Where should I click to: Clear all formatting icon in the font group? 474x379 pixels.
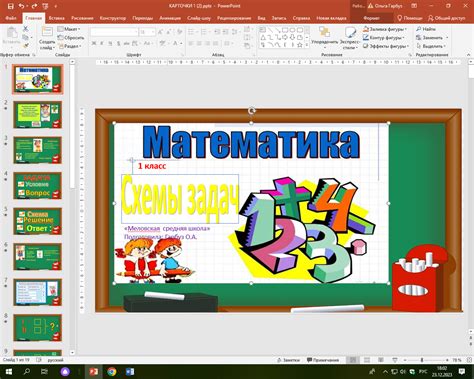click(180, 32)
